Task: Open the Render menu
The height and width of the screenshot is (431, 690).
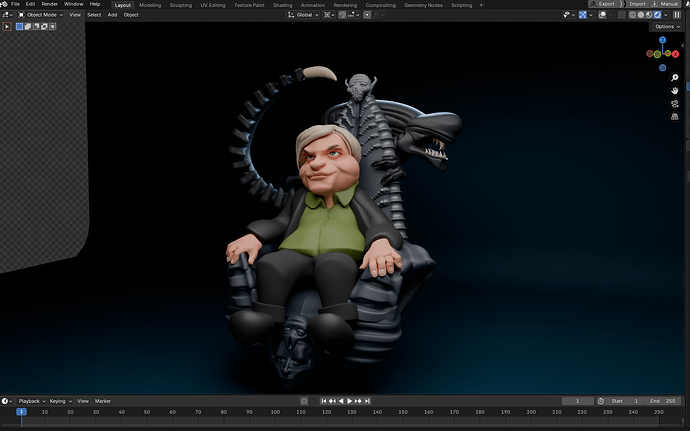Action: click(49, 4)
